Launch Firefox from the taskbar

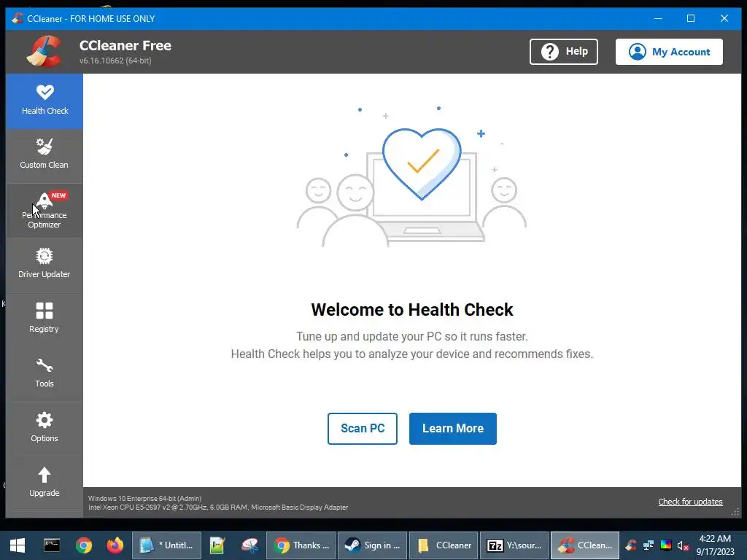[115, 545]
